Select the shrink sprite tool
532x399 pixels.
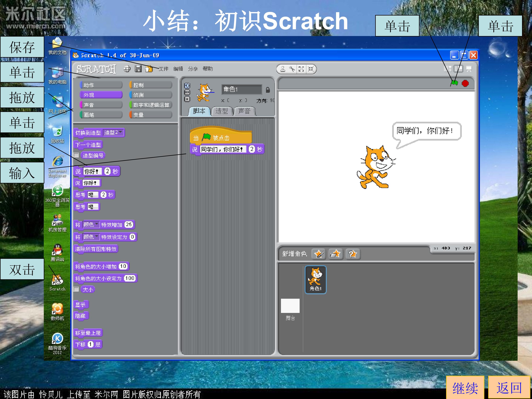(311, 69)
